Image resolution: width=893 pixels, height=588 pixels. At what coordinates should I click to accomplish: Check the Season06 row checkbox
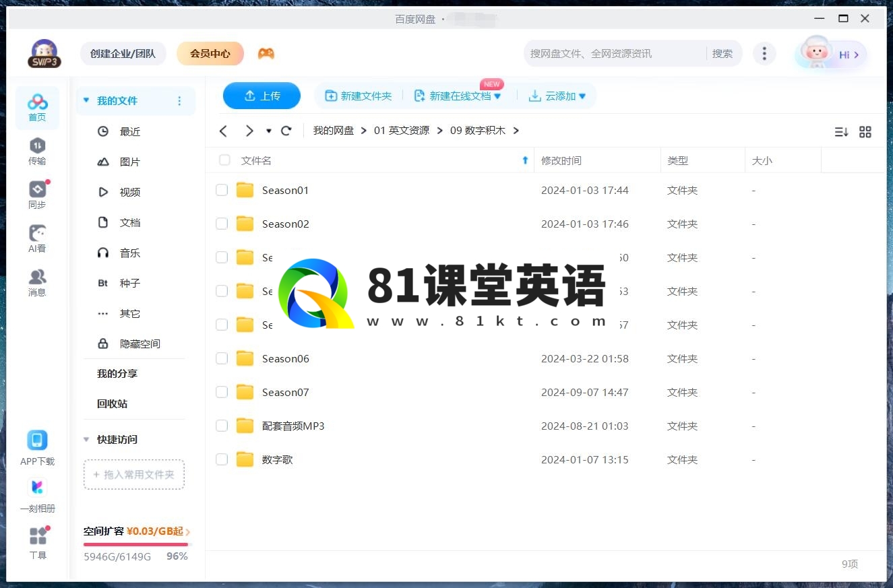click(x=222, y=358)
